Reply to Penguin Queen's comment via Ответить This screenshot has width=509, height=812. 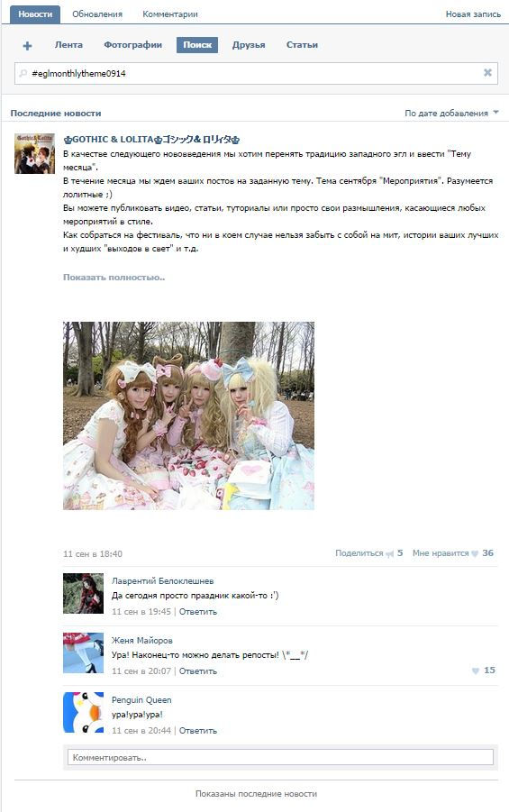198,731
